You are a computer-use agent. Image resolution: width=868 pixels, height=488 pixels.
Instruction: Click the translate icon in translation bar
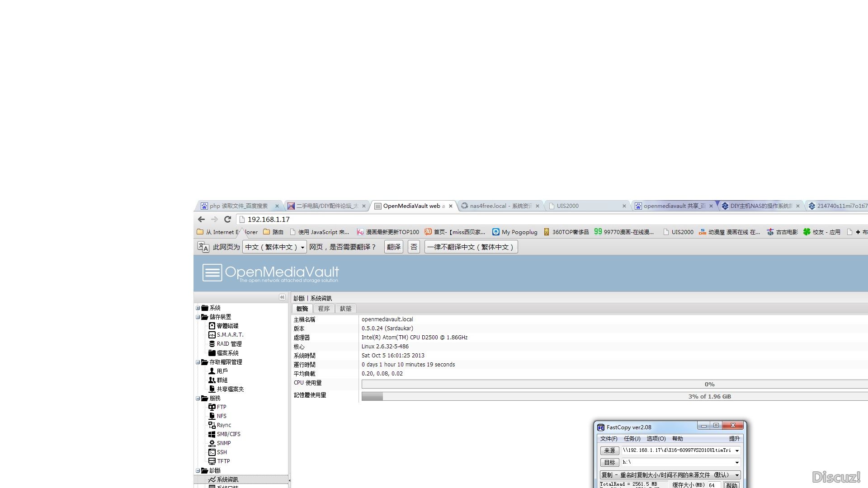coord(203,247)
